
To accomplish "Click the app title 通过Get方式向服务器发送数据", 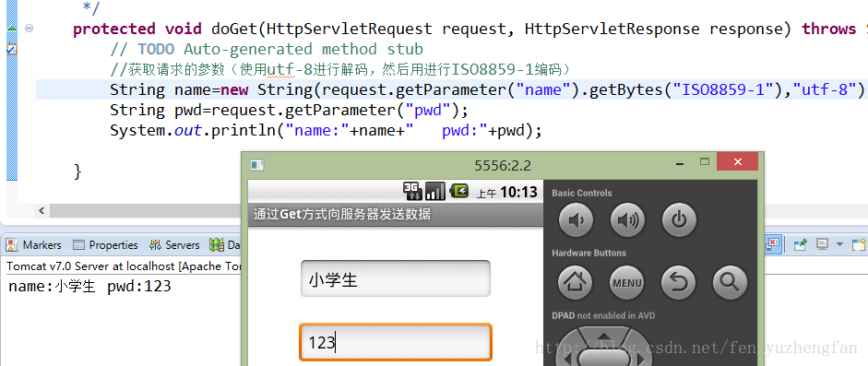I will (342, 213).
